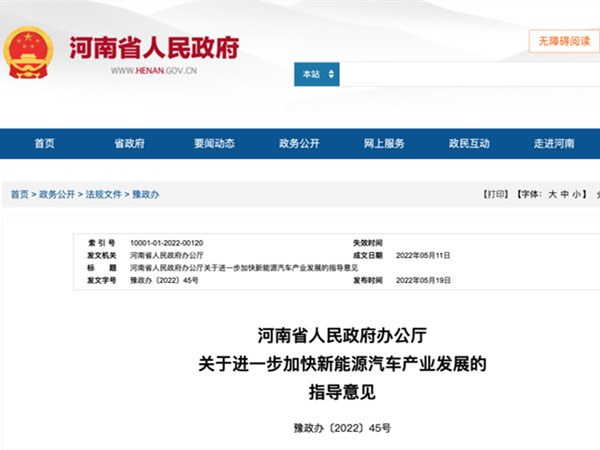Visit the 走进河南 nav item

(553, 144)
